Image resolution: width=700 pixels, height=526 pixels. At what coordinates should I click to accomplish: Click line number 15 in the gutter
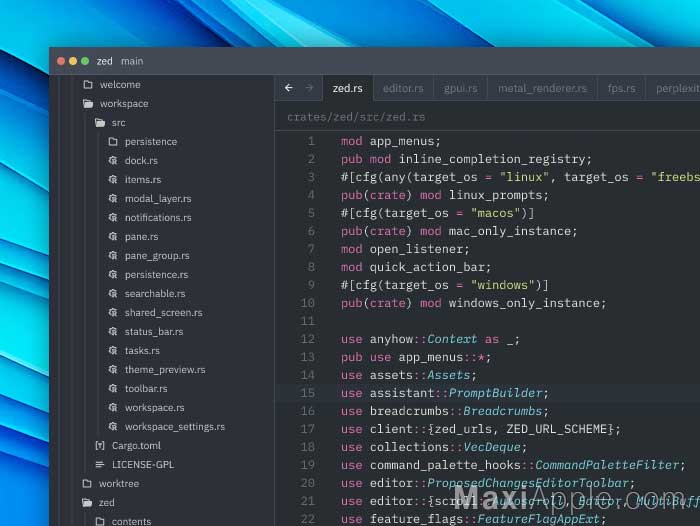307,393
